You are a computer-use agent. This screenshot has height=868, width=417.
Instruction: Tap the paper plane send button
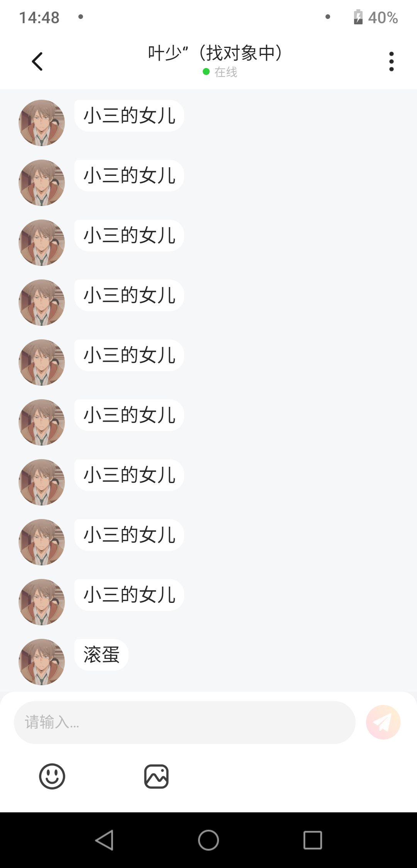coord(383,722)
